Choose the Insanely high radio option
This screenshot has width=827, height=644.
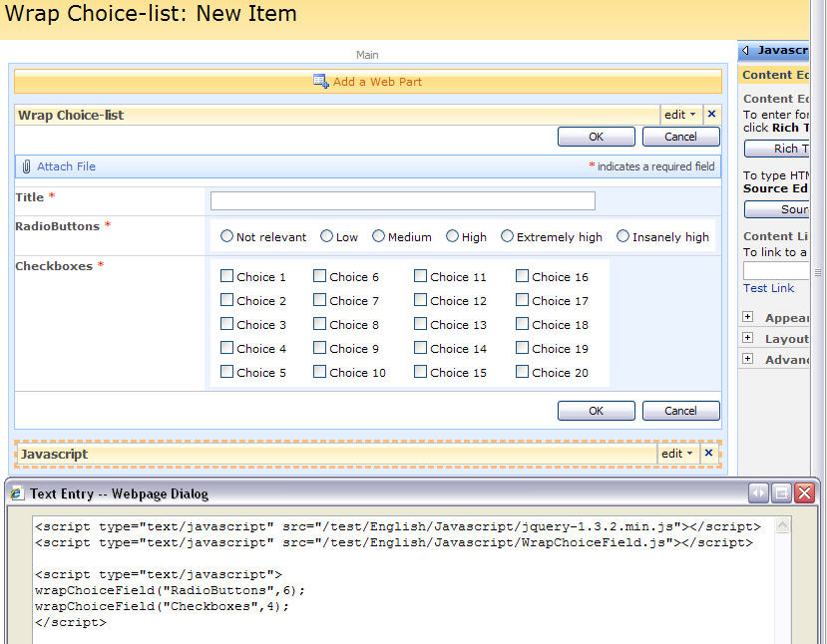pyautogui.click(x=622, y=236)
